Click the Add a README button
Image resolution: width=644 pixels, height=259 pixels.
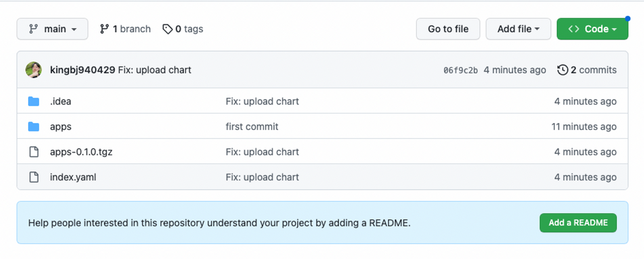(578, 223)
